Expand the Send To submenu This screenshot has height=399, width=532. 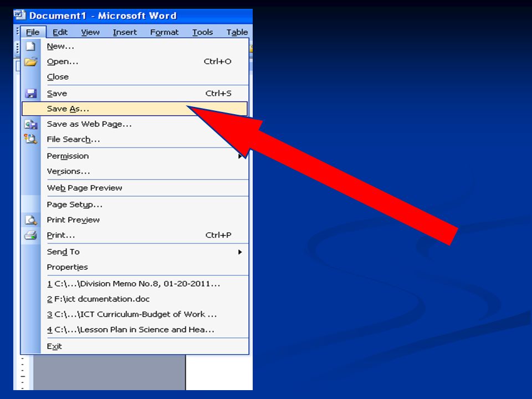135,252
